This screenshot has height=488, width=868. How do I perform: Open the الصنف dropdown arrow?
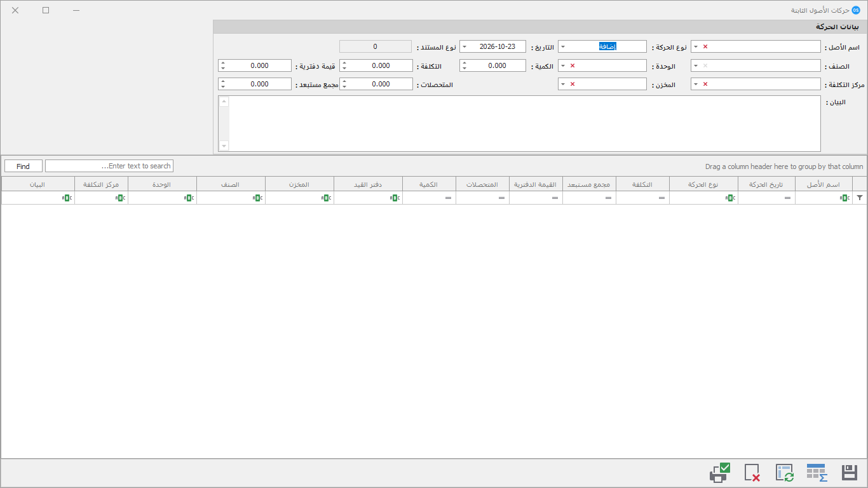coord(696,65)
